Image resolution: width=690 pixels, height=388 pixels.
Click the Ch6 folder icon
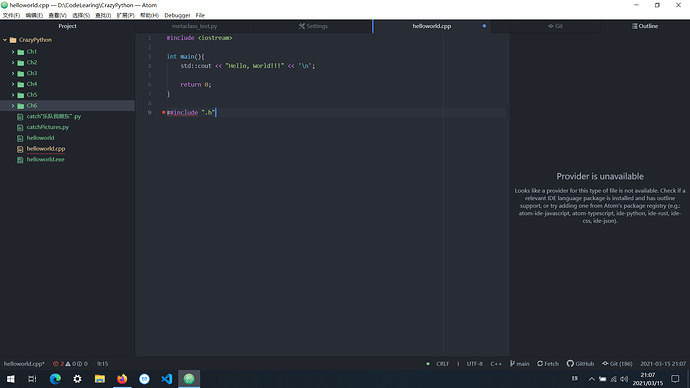(21, 106)
